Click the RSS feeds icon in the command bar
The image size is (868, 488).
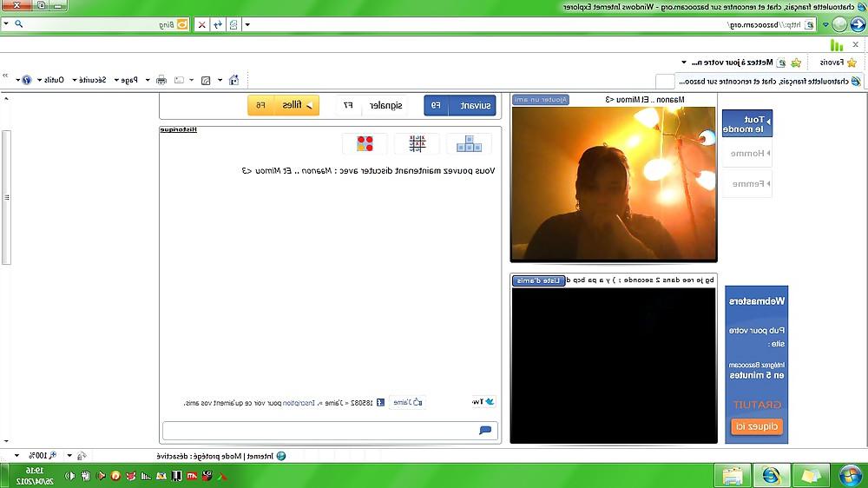coord(206,80)
